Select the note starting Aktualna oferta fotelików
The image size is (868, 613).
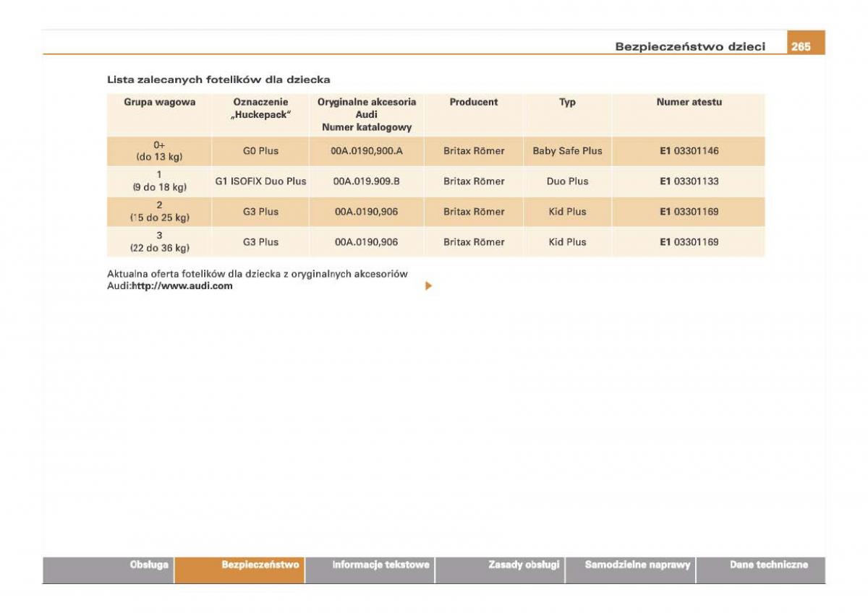point(258,280)
